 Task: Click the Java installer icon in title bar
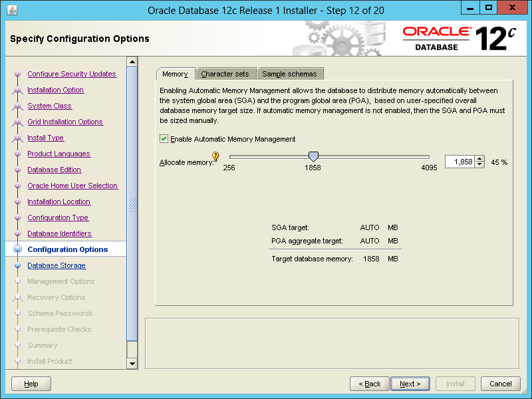(x=12, y=10)
